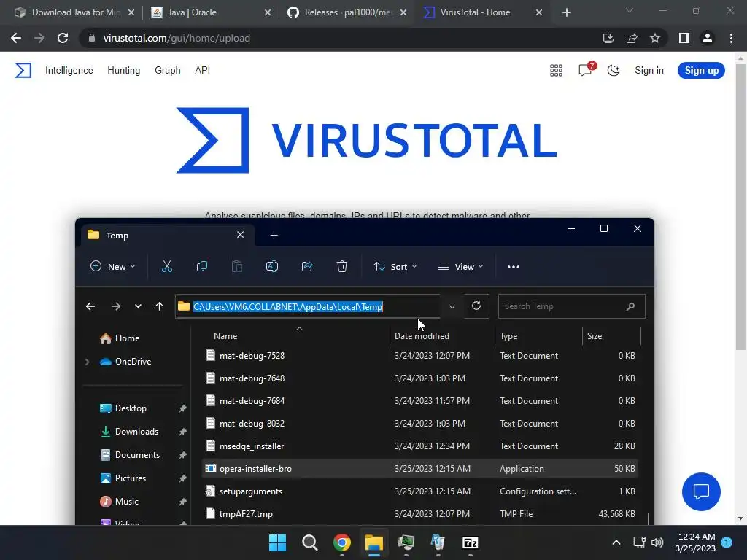Click the Search Temp field
Screen dimensions: 747x560
pos(572,306)
